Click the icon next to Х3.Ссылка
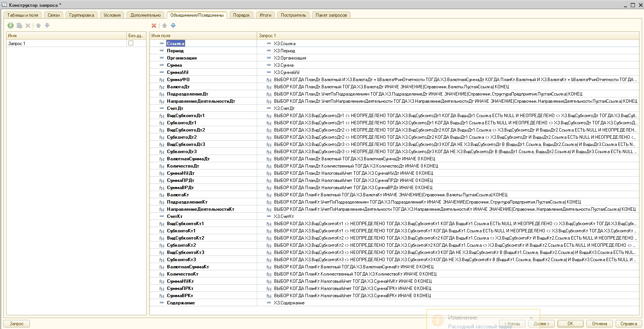644x329 pixels. tap(269, 44)
